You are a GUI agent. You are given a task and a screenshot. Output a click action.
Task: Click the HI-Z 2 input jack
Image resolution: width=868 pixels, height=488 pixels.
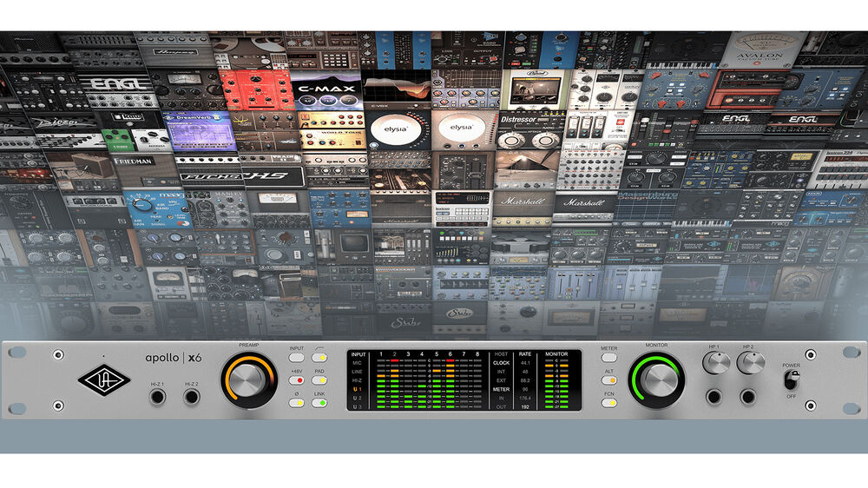point(192,397)
